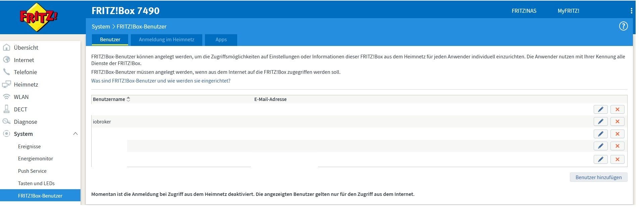Click the E-Mail-Adresse column header
The height and width of the screenshot is (210, 644).
point(270,99)
